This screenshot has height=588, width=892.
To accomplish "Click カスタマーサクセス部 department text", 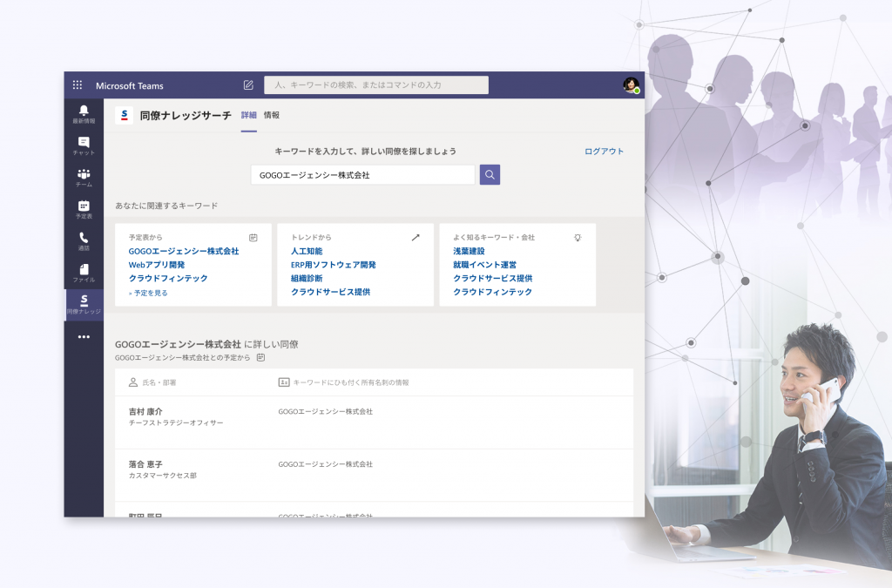I will point(163,476).
